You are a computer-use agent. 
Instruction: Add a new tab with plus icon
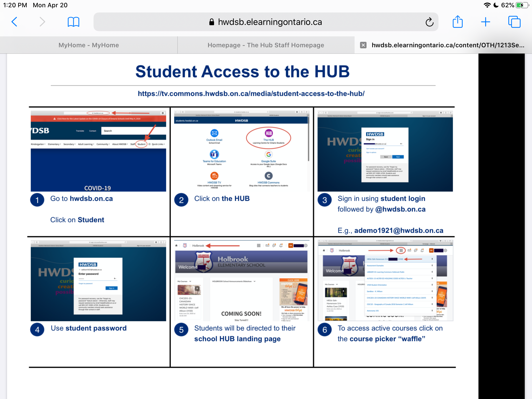click(x=486, y=22)
